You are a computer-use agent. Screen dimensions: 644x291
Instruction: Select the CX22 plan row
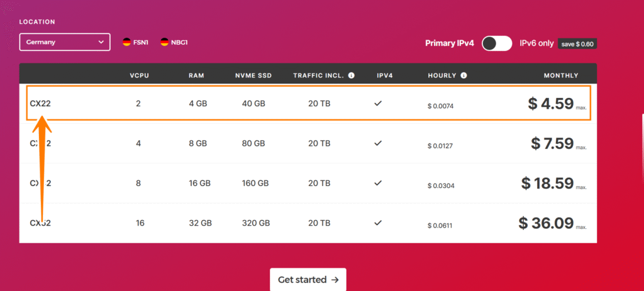pos(308,103)
